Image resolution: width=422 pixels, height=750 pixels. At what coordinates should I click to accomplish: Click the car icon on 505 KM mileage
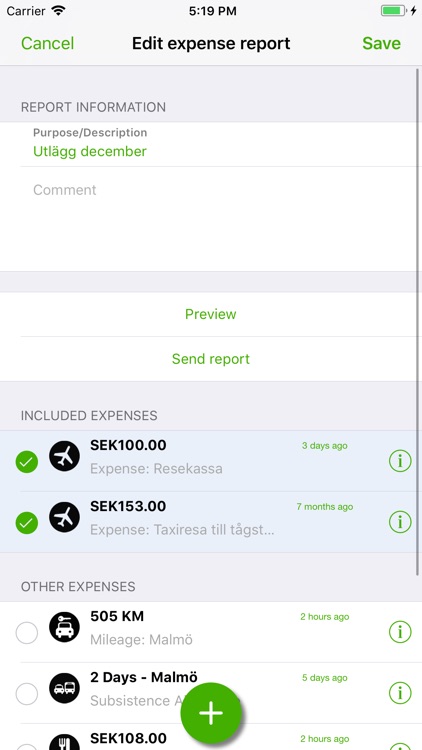(x=65, y=627)
